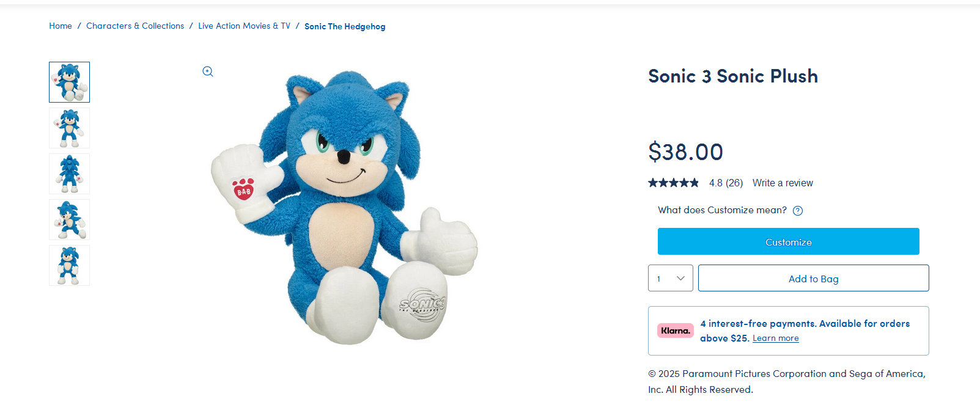Show the second Sonic plush thumbnail
Viewport: 980px width, 402px height.
tap(69, 128)
